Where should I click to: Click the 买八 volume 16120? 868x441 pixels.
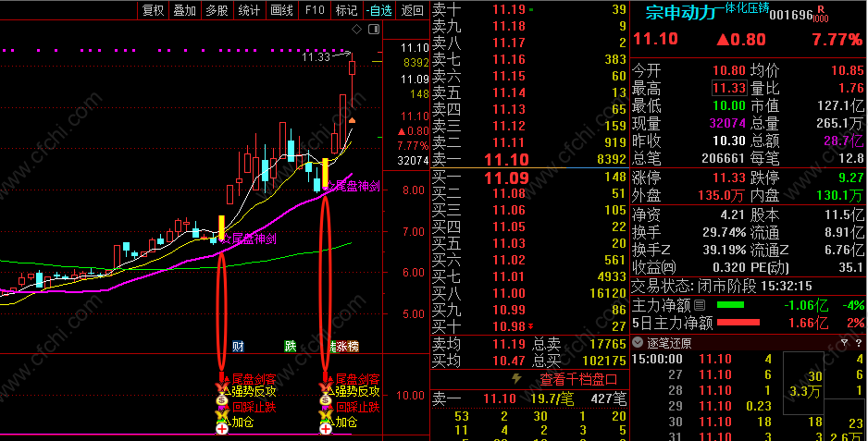click(608, 293)
